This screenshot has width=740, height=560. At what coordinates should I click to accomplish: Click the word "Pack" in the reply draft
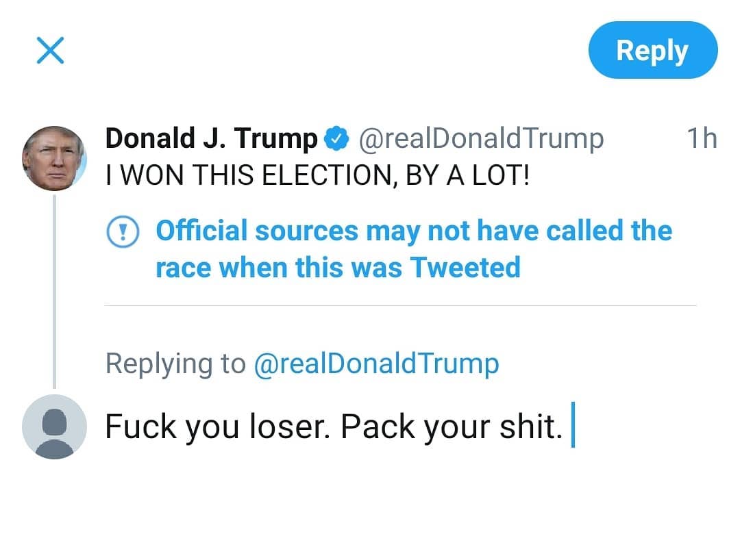click(x=378, y=427)
